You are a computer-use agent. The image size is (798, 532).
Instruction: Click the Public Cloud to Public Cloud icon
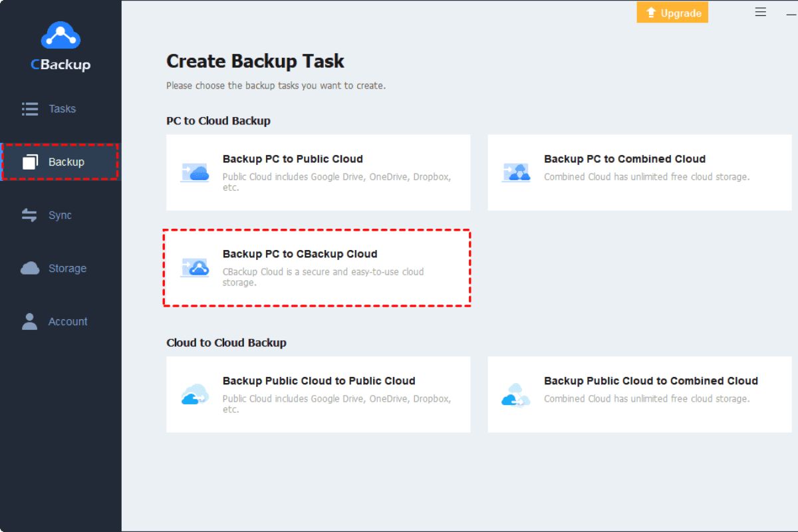(195, 394)
